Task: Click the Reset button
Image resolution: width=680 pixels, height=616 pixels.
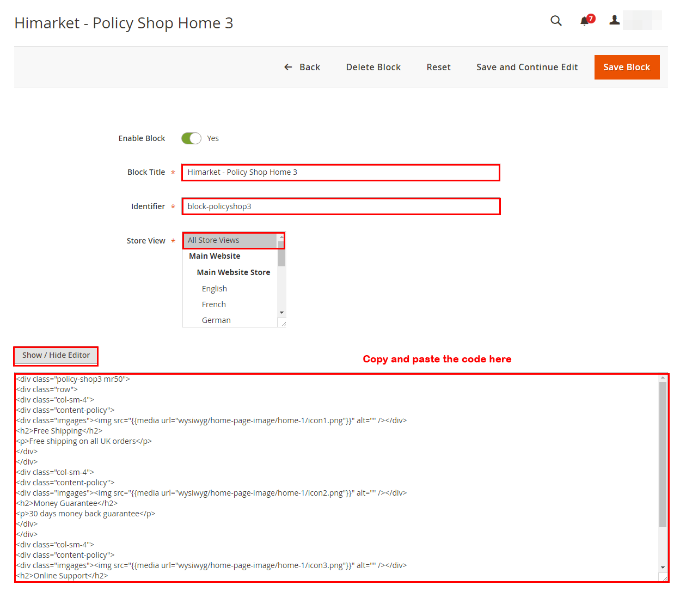Action: [x=439, y=67]
